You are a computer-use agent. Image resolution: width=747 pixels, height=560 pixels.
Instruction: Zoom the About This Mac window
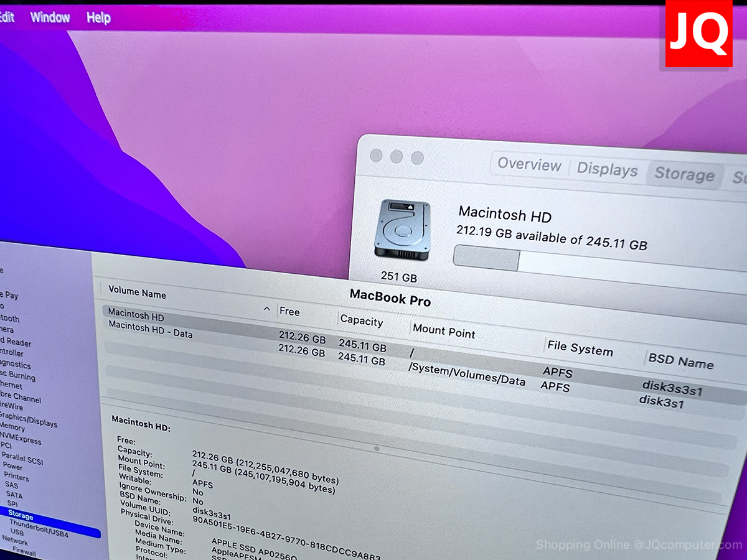(417, 158)
